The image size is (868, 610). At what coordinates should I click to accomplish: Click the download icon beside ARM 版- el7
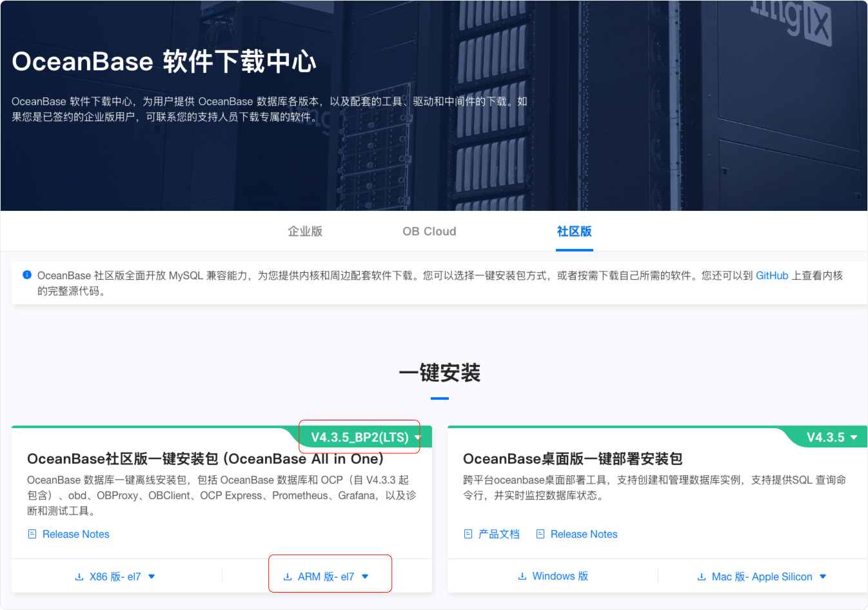pos(288,578)
